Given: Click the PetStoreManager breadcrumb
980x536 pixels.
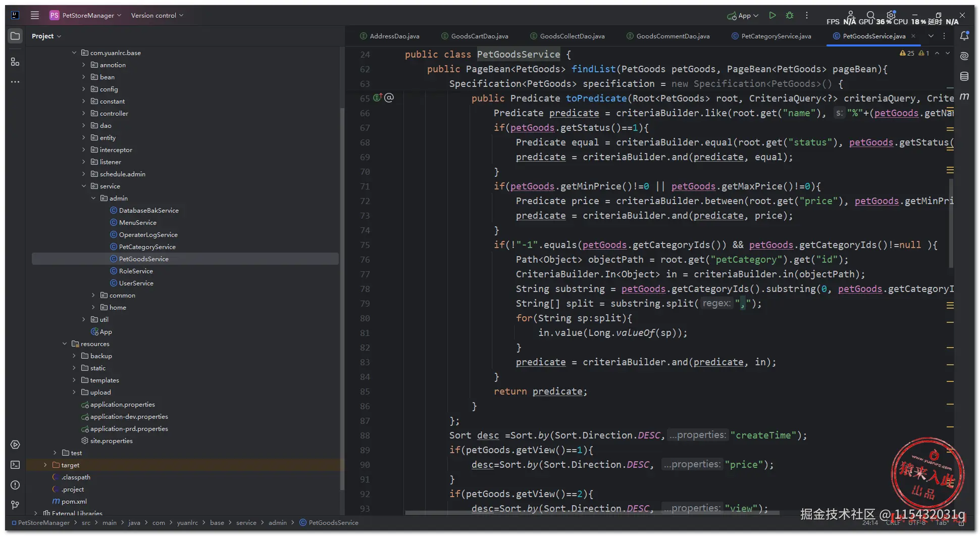Looking at the screenshot, I should coord(41,523).
